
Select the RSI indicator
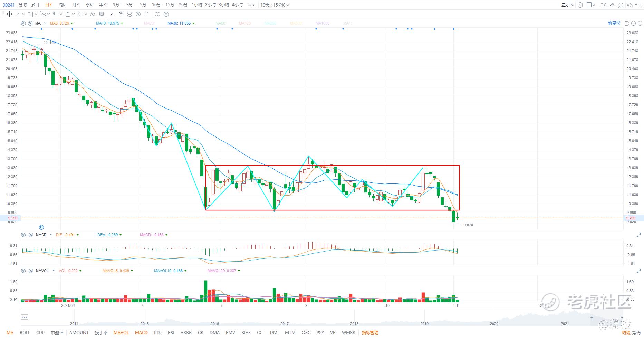click(x=171, y=333)
